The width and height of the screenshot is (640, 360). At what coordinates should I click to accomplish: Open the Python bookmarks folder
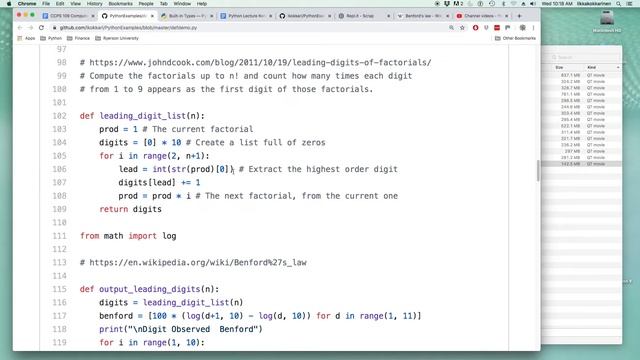coord(51,38)
